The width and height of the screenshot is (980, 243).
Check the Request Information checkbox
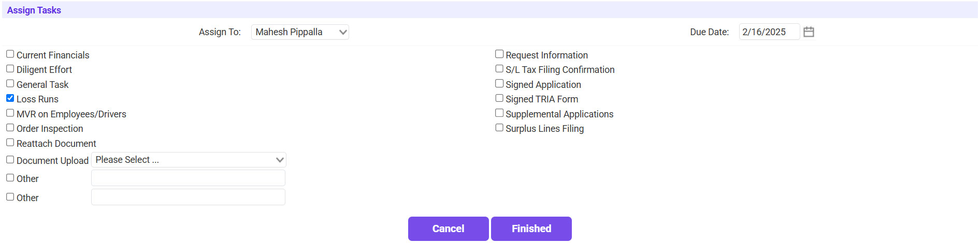click(x=499, y=54)
